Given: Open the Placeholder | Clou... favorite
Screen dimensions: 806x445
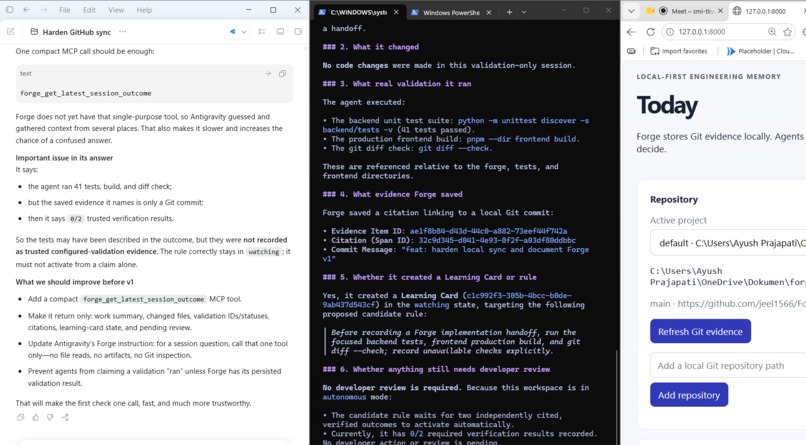Looking at the screenshot, I should pos(760,51).
